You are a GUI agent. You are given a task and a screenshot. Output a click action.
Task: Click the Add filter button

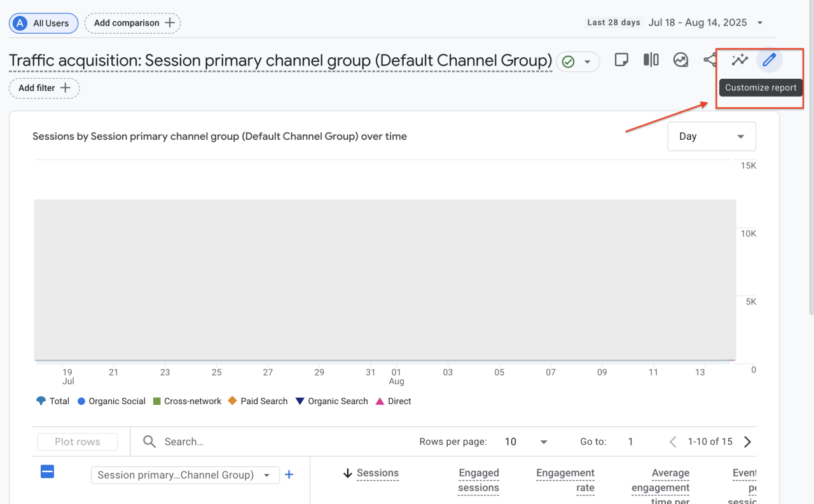pyautogui.click(x=44, y=88)
